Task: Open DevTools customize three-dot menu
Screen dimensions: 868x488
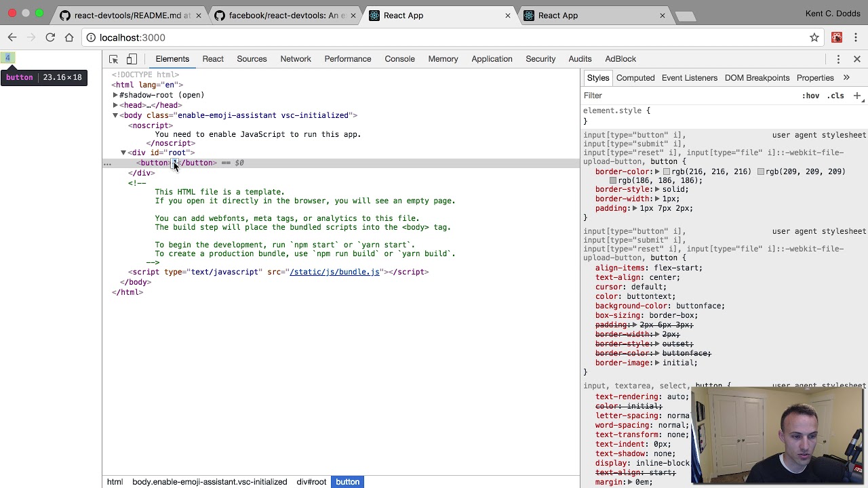Action: pos(838,59)
